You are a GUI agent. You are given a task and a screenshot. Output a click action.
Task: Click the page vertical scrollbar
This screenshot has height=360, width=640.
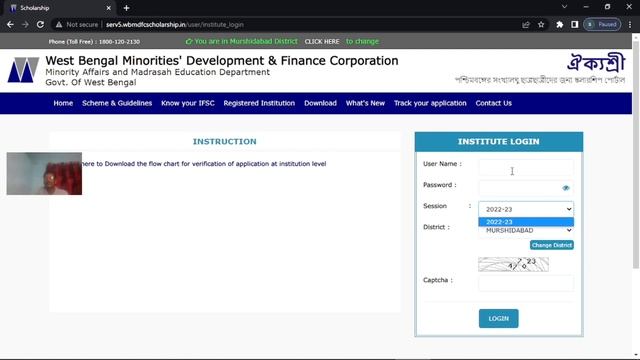coord(636,155)
